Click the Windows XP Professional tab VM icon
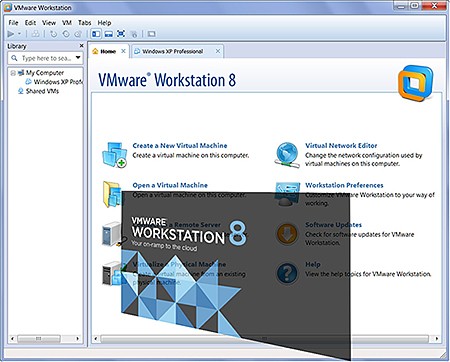This screenshot has height=362, width=450. (x=137, y=51)
